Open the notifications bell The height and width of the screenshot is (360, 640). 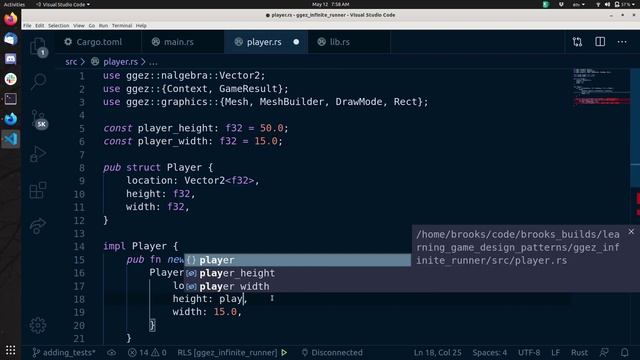pyautogui.click(x=624, y=353)
